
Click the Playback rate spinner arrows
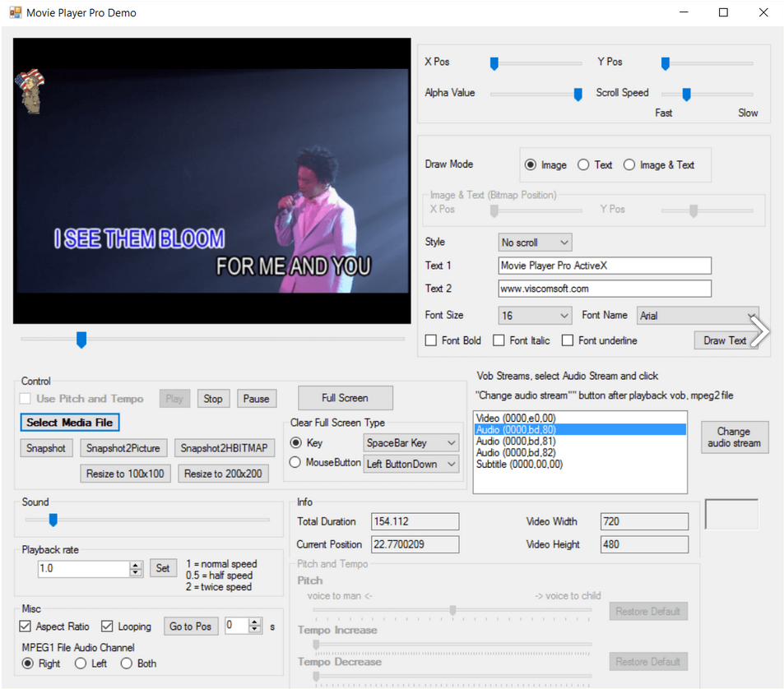click(x=136, y=569)
